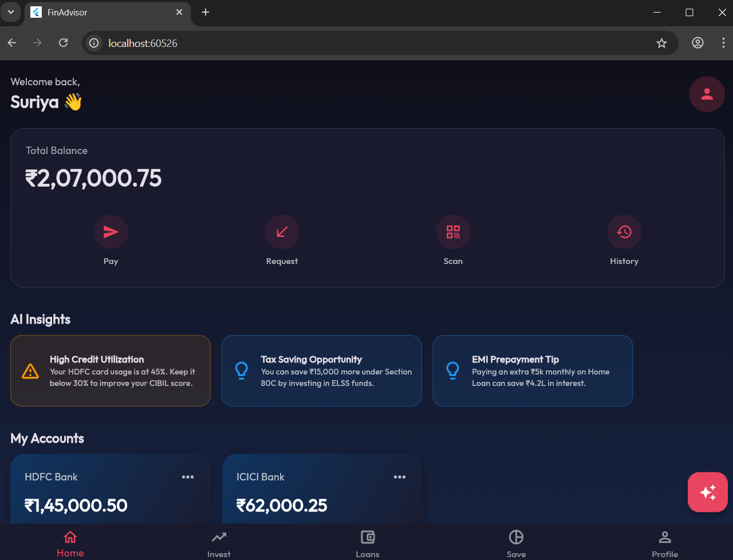
Task: Open the EMI Prepayment Tip card
Action: (533, 370)
